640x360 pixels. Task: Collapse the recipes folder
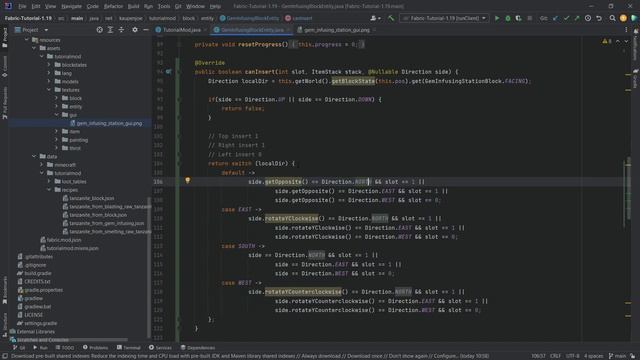click(x=49, y=190)
